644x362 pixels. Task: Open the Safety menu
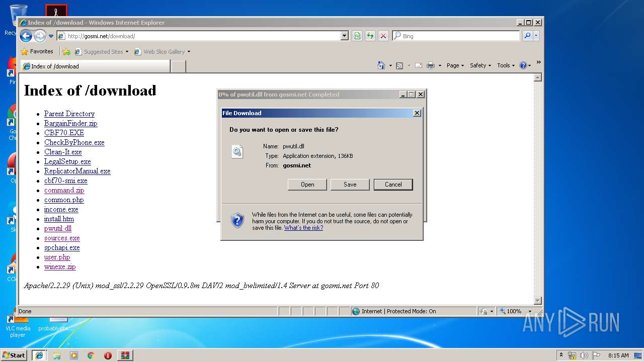(x=480, y=65)
